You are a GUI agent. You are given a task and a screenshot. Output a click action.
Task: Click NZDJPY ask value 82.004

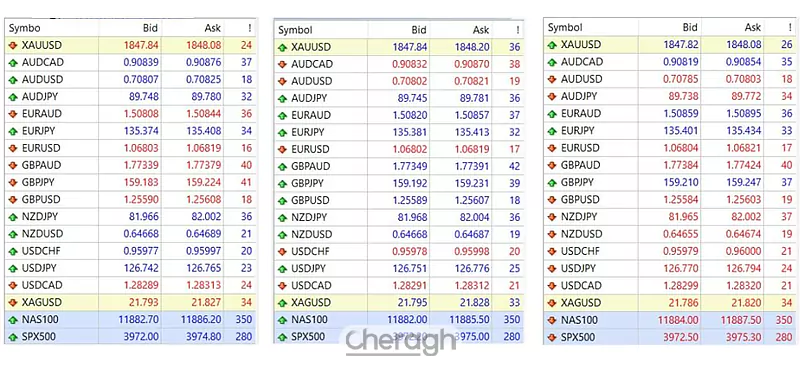tap(475, 218)
